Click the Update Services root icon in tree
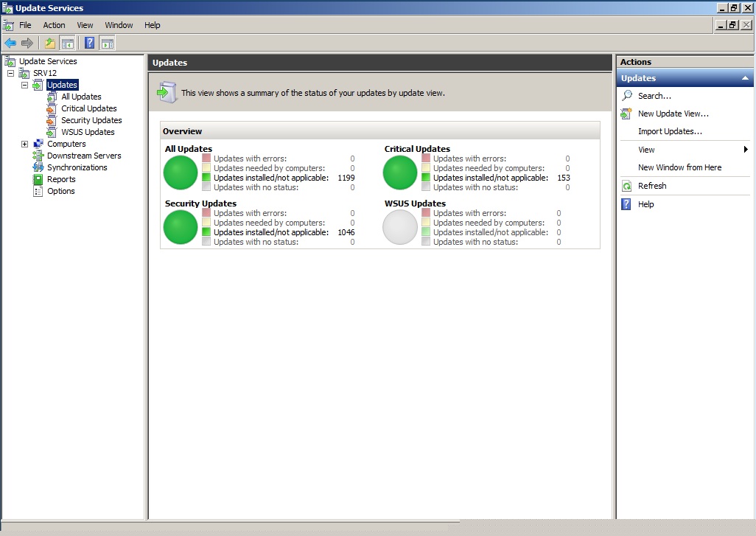Viewport: 756px width, 536px height. 10,61
